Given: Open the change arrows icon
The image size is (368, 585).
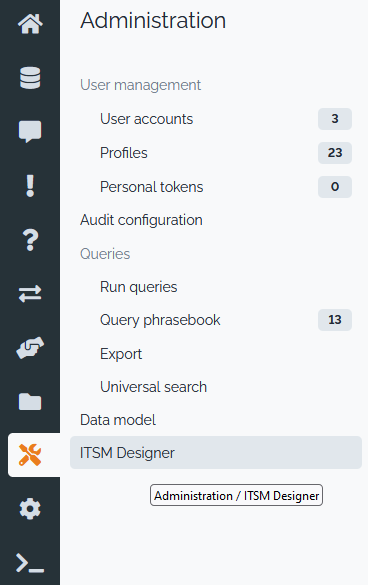Looking at the screenshot, I should tap(30, 294).
